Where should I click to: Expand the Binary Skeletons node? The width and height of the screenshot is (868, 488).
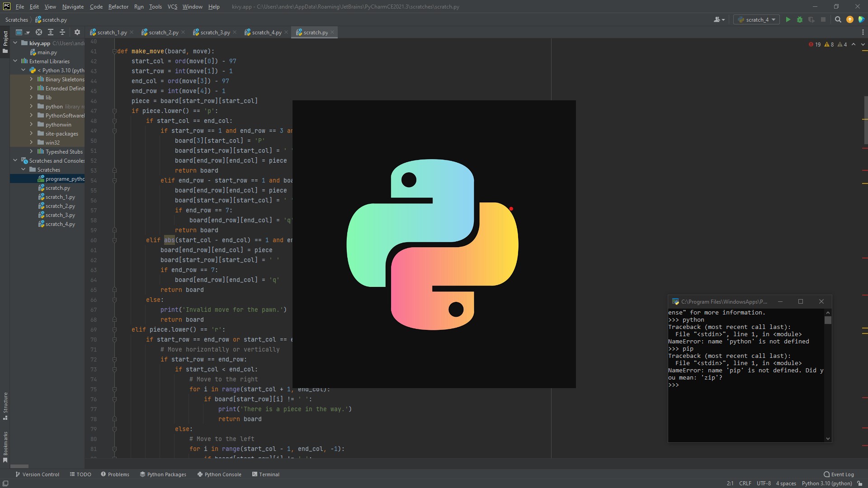pyautogui.click(x=32, y=79)
